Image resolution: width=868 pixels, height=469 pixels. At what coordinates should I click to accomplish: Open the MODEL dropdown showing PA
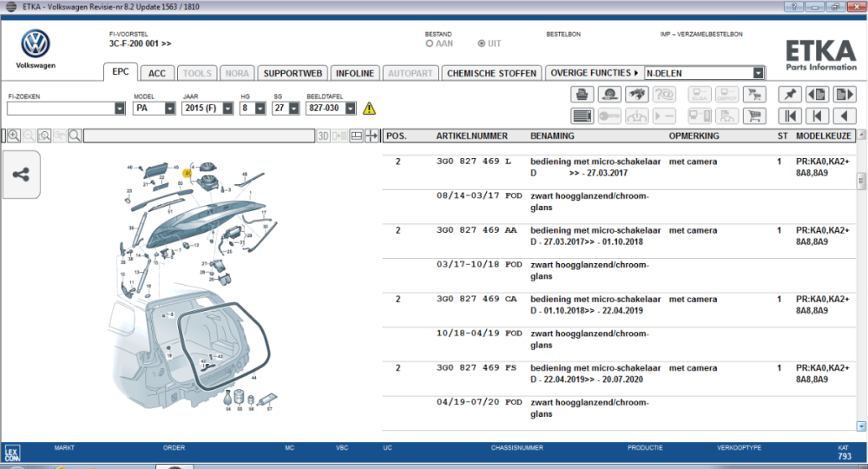170,109
